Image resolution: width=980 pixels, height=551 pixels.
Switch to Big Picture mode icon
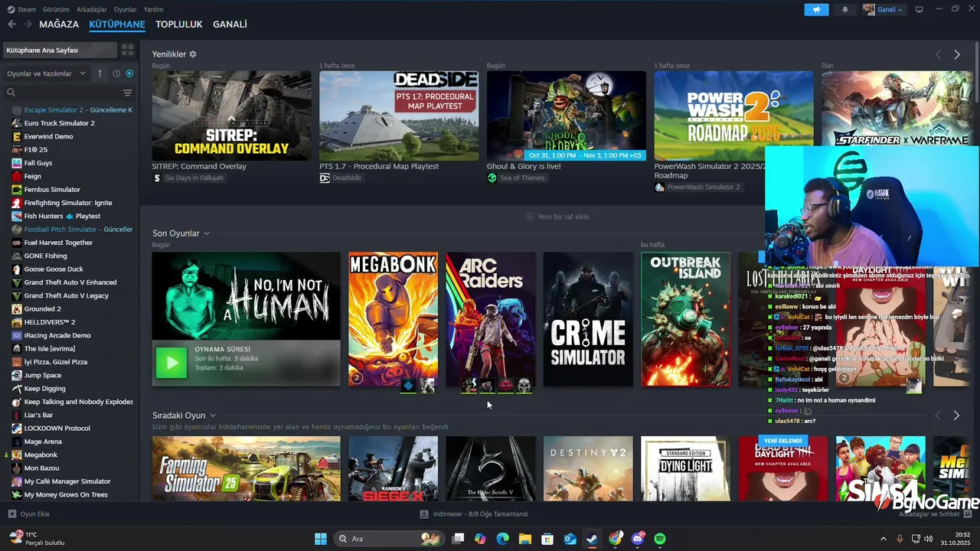(919, 9)
